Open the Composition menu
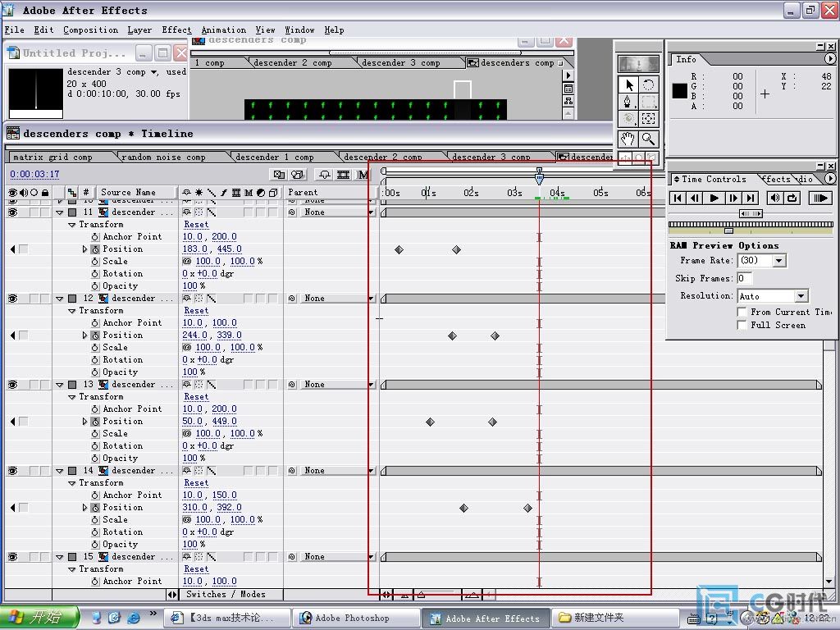 click(90, 30)
